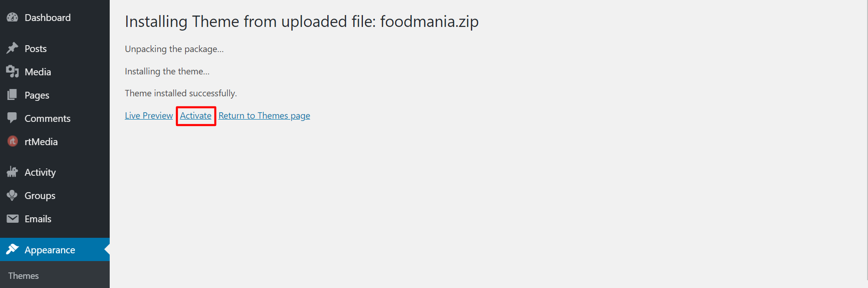868x288 pixels.
Task: Open the Themes submenu entry
Action: pyautogui.click(x=23, y=275)
